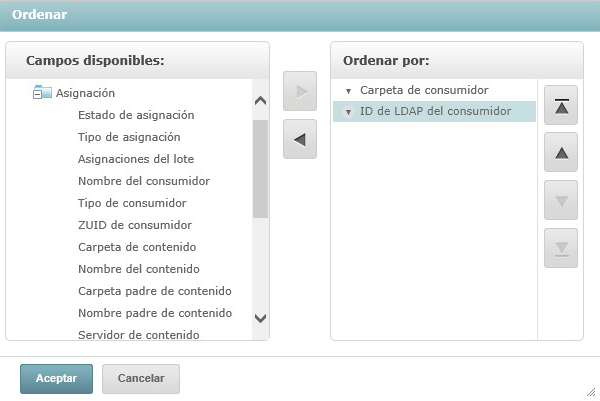The height and width of the screenshot is (401, 600).
Task: Select Nombre padre de contenido field
Action: [x=155, y=313]
